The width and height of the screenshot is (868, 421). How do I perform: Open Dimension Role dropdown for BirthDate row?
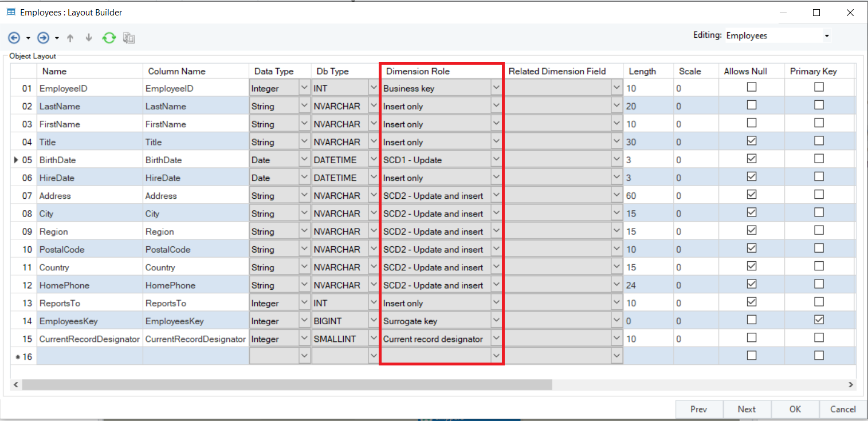pyautogui.click(x=496, y=160)
